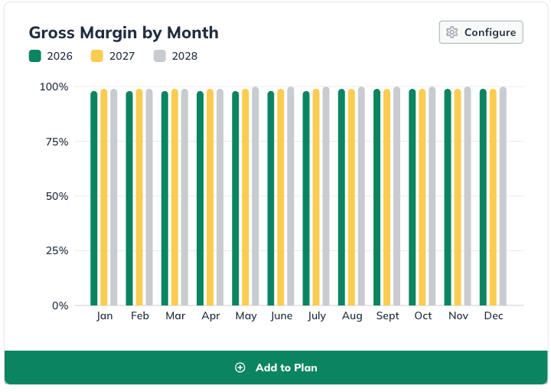551x392 pixels.
Task: Click the Nov 2026 green bar
Action: (448, 198)
